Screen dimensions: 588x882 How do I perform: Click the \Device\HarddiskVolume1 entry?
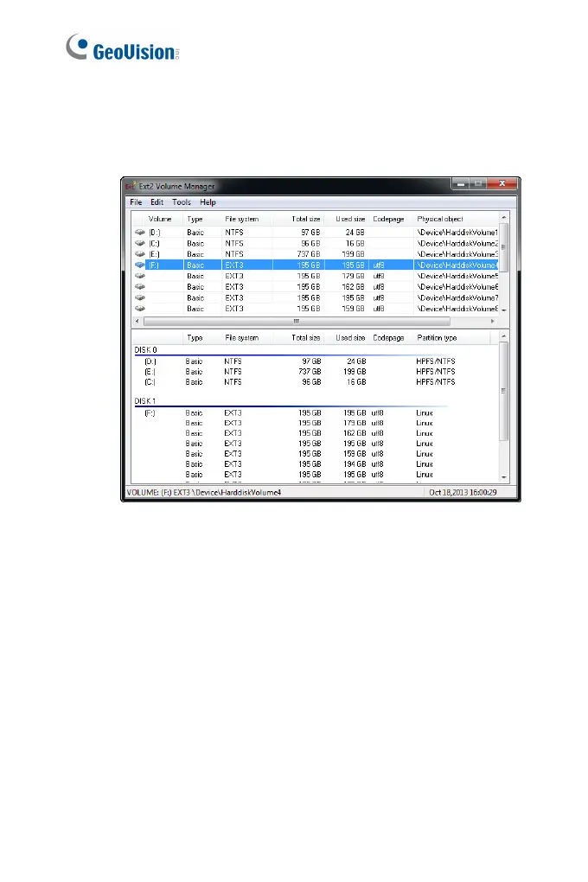[x=457, y=233]
